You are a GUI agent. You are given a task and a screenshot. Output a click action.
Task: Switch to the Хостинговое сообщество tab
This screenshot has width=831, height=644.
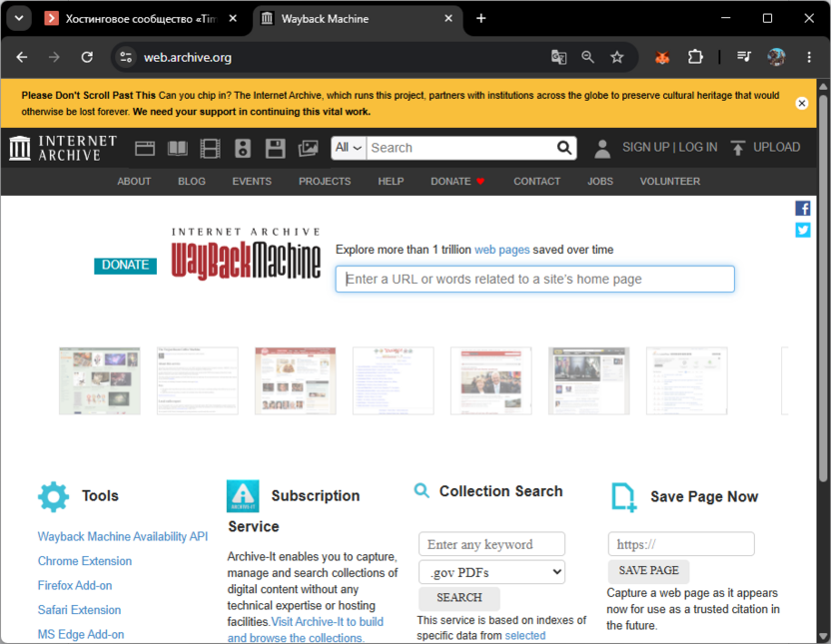(141, 19)
